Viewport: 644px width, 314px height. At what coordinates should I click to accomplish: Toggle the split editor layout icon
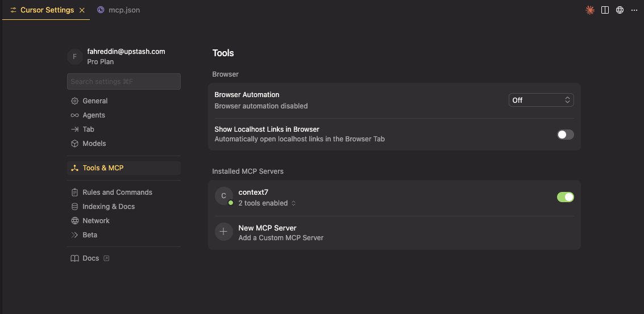605,10
